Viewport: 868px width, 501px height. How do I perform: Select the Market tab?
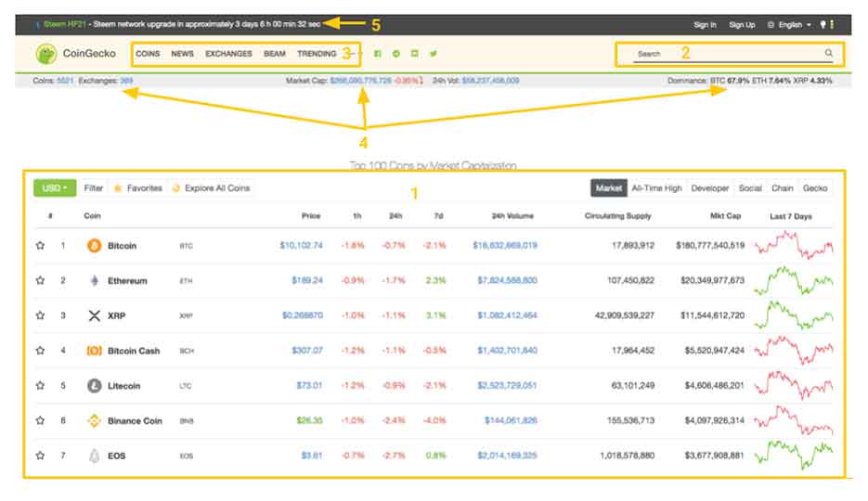[609, 188]
